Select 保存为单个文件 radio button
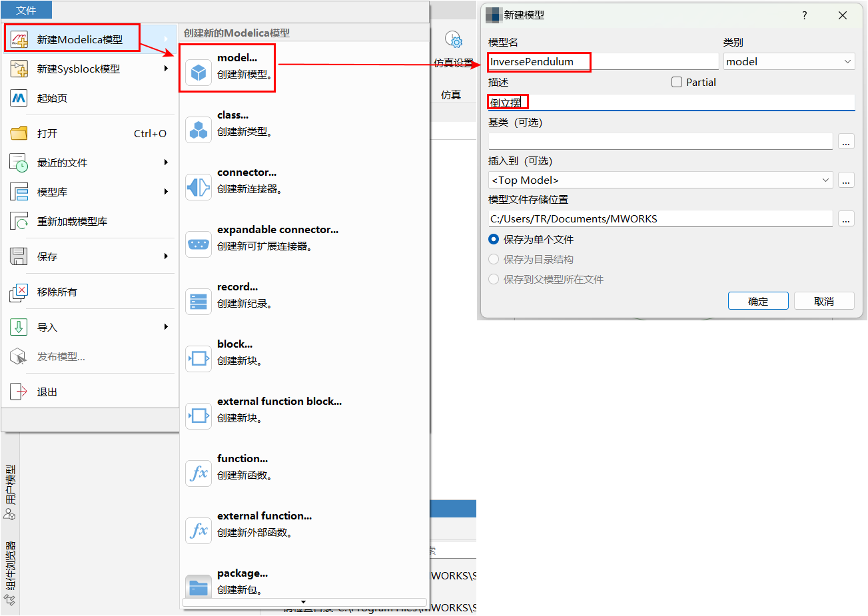 [x=494, y=239]
